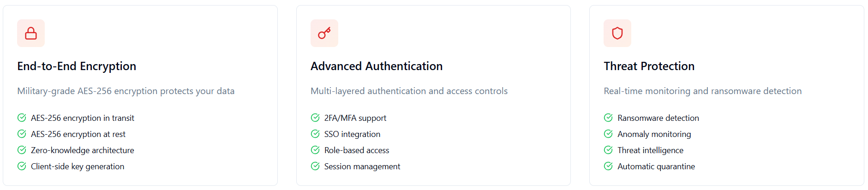Click checkmark icon beside Zero-knowledge architecture
868x190 pixels.
click(22, 150)
